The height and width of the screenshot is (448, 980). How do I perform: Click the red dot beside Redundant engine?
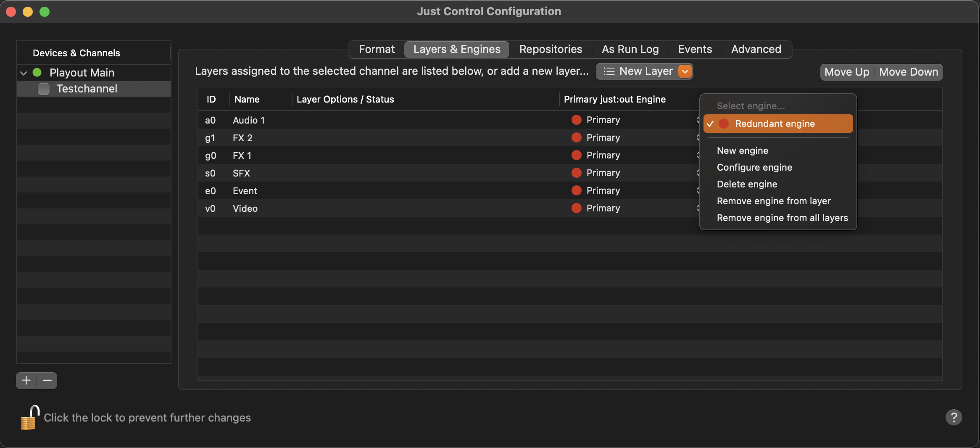click(x=724, y=124)
